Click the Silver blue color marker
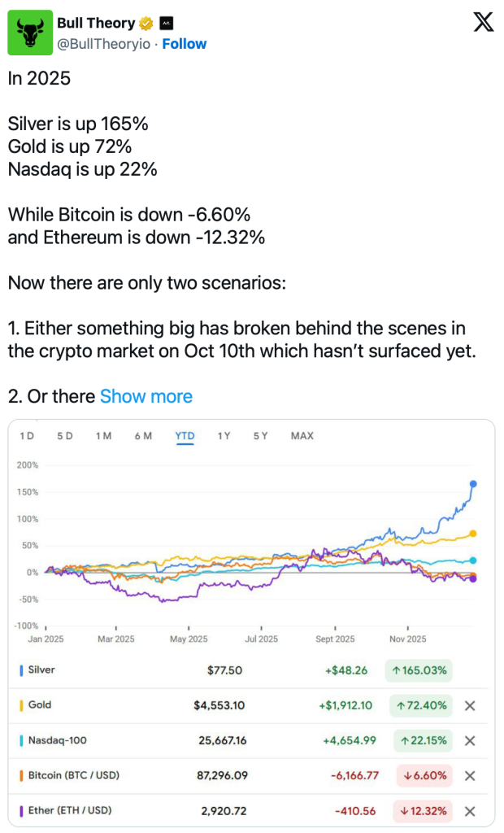Viewport: 504px width, 833px height. tap(20, 670)
